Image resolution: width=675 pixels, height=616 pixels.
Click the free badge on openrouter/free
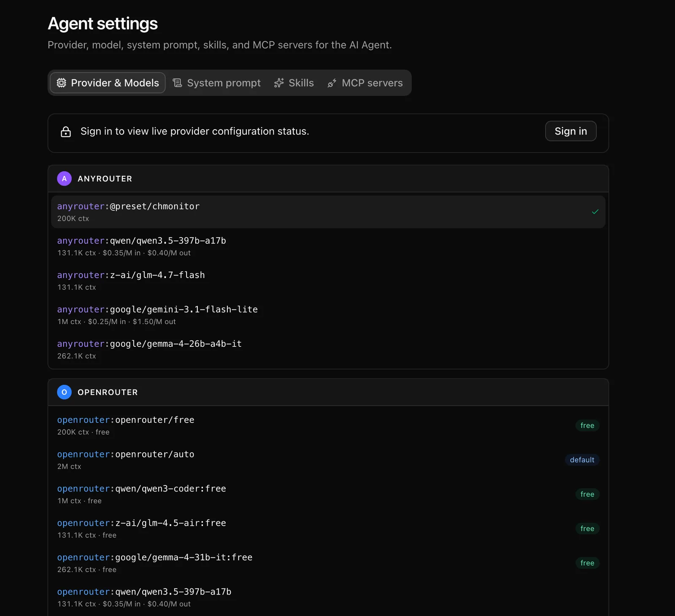pos(587,425)
